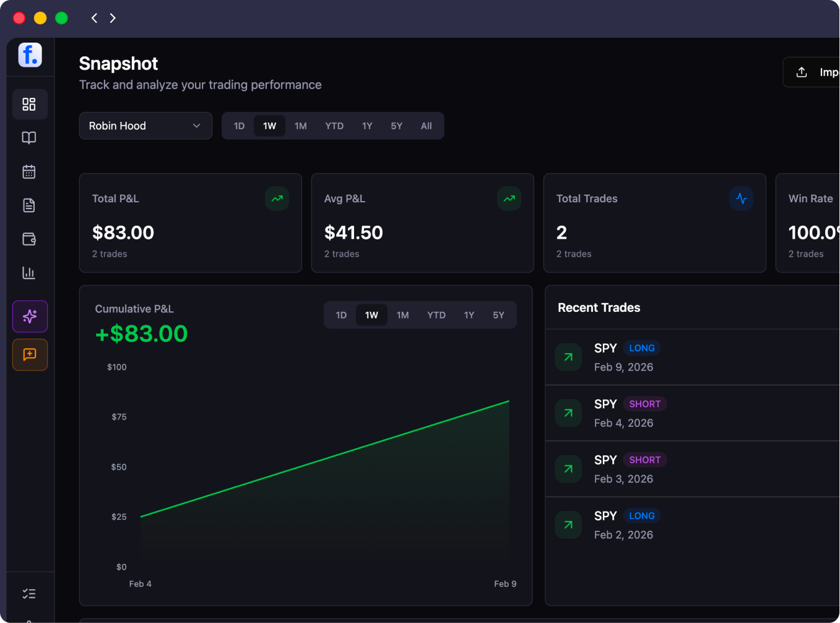The image size is (840, 623).
Task: Open the purple AI sparkle assistant icon
Action: pyautogui.click(x=29, y=316)
